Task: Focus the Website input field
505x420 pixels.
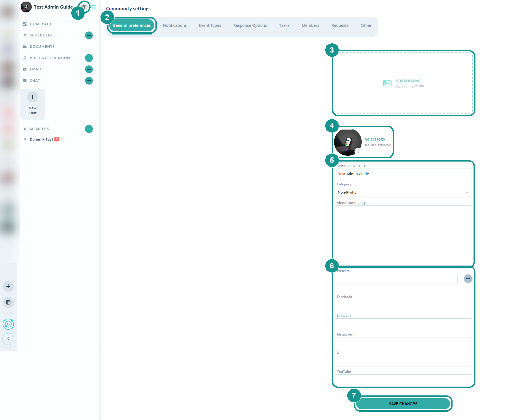Action: (x=396, y=279)
